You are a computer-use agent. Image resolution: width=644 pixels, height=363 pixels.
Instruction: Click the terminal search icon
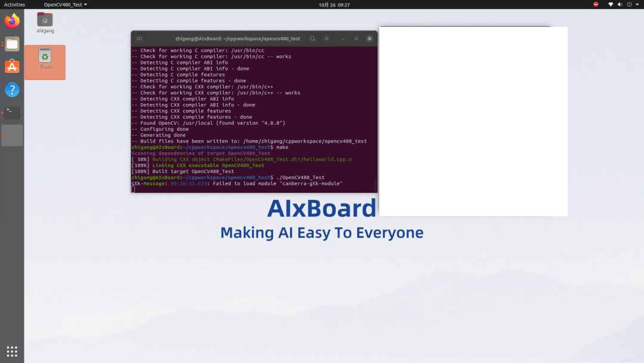[x=312, y=39]
